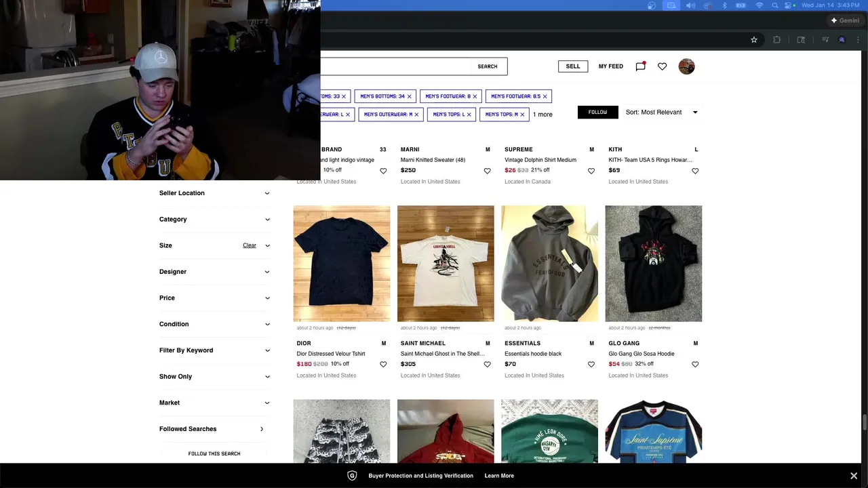Open Sort: Most Relevant dropdown
The height and width of the screenshot is (488, 868).
pos(661,113)
